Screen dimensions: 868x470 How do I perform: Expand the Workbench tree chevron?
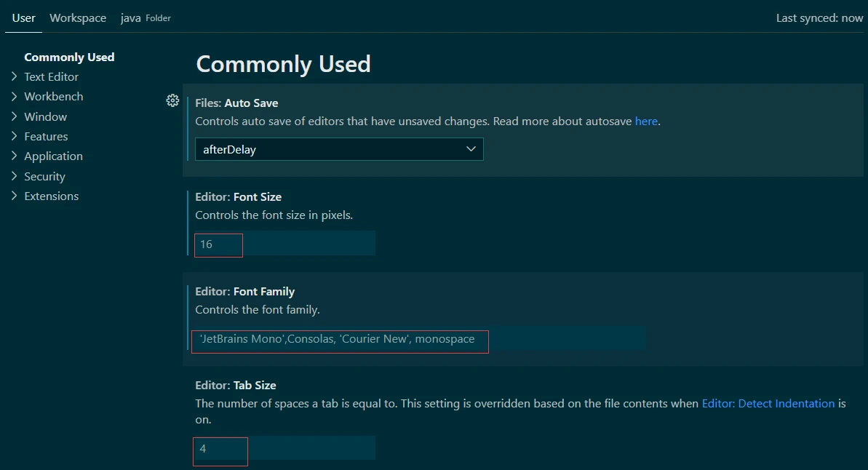(14, 96)
